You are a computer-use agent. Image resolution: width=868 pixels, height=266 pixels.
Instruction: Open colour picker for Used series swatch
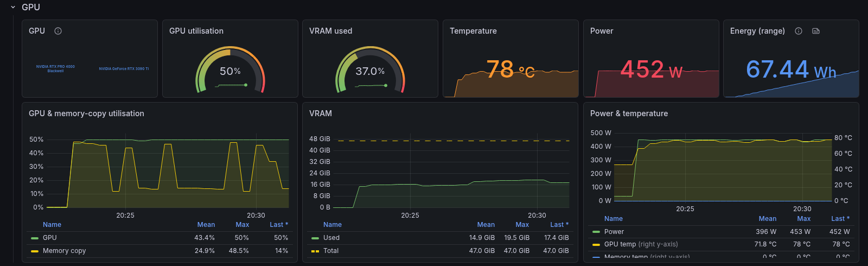tap(315, 238)
